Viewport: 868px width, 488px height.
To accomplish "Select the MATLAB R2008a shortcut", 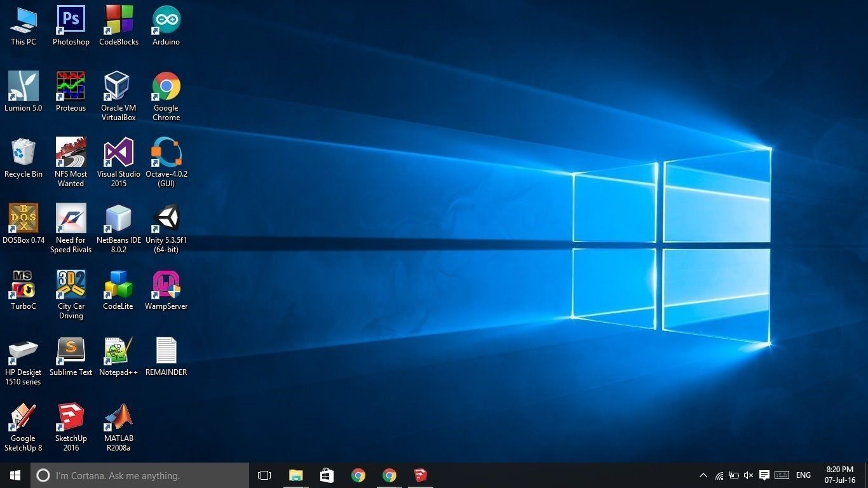I will 118,426.
